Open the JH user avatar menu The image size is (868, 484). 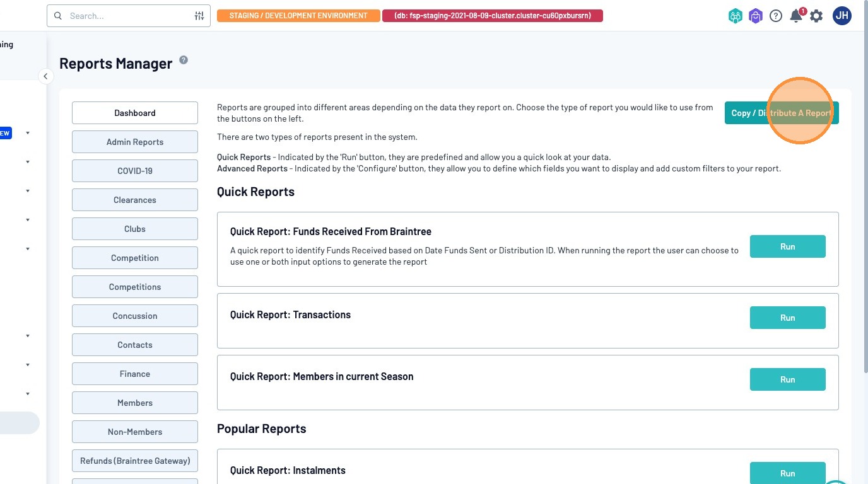[842, 16]
